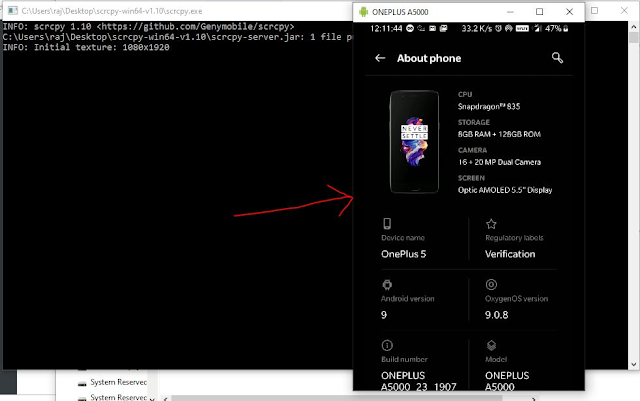Click the scrcpy.exe path in console title bar
The height and width of the screenshot is (401, 640).
pos(112,11)
